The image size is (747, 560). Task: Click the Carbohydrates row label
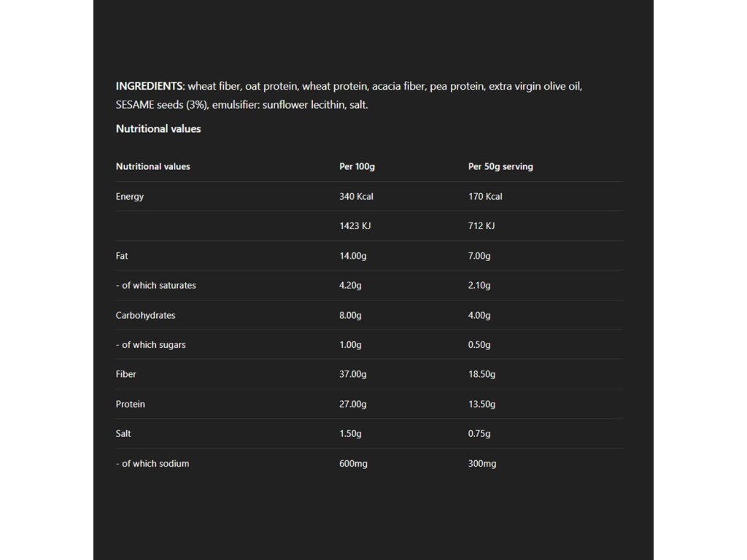(x=145, y=315)
